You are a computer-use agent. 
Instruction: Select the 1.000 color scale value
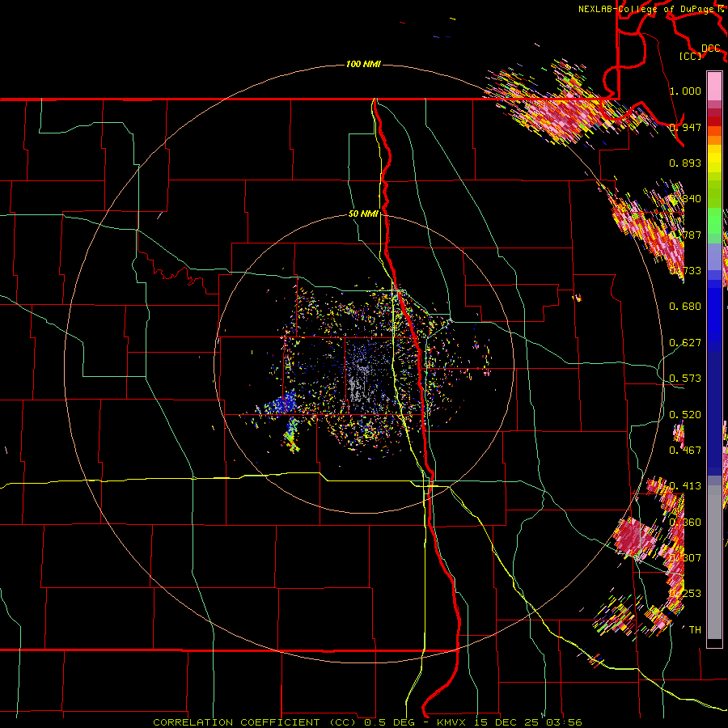pos(685,91)
